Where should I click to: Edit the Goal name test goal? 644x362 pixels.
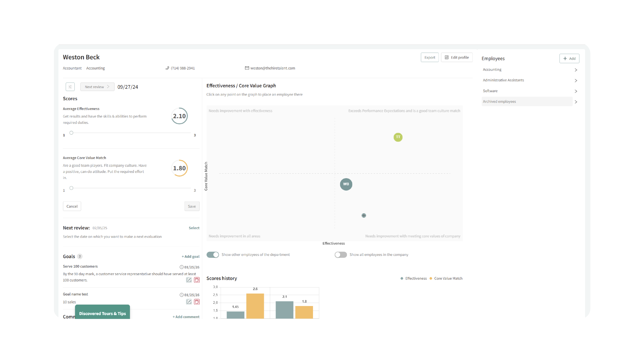[x=189, y=302]
